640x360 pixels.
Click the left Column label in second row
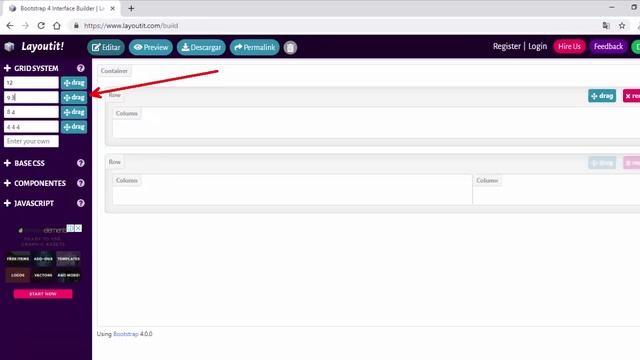pyautogui.click(x=127, y=180)
